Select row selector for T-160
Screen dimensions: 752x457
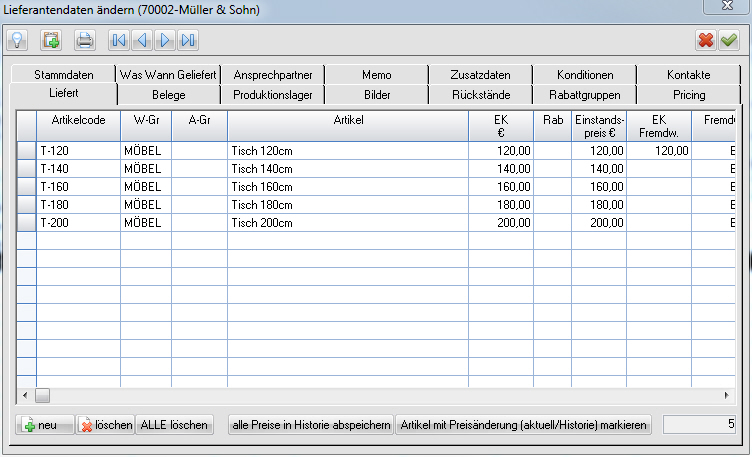27,186
